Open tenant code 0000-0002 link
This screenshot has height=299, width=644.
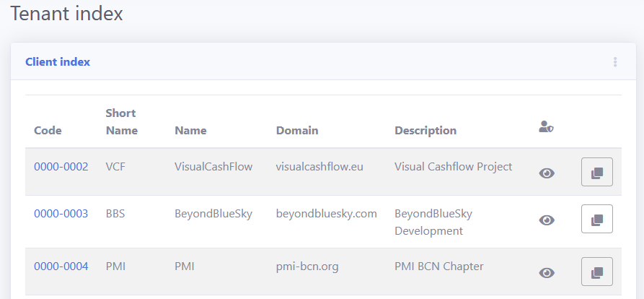pyautogui.click(x=61, y=167)
